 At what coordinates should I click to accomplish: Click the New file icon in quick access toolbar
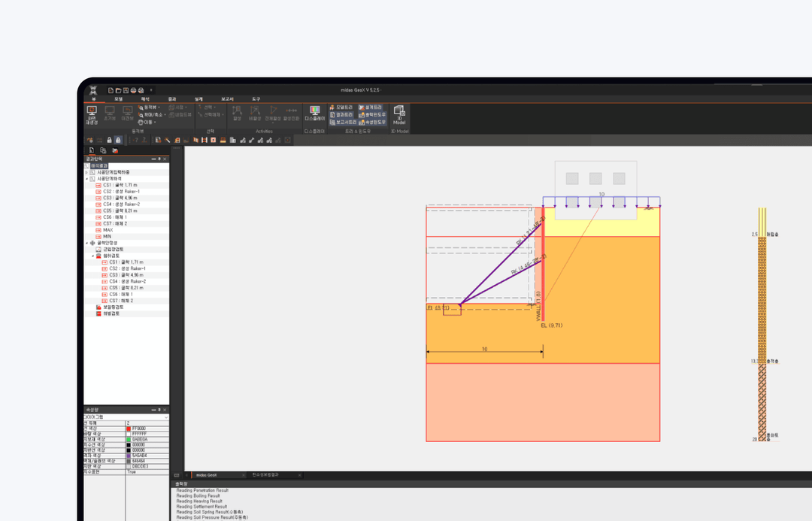tap(111, 90)
